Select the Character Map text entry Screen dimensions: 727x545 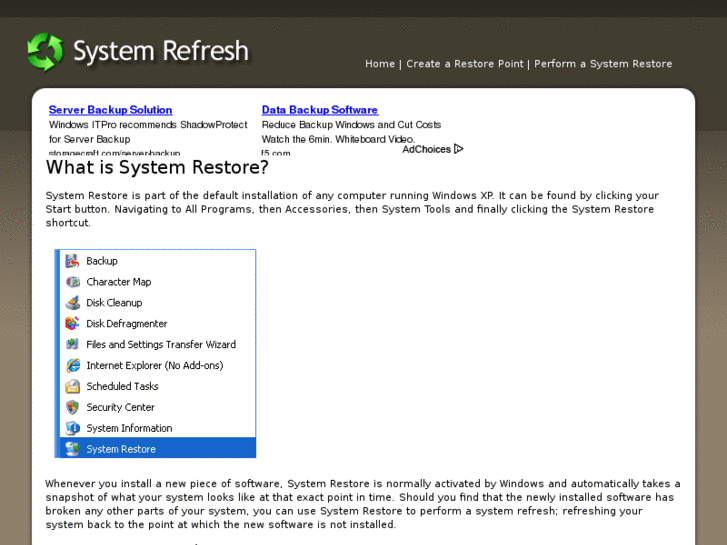tap(119, 282)
